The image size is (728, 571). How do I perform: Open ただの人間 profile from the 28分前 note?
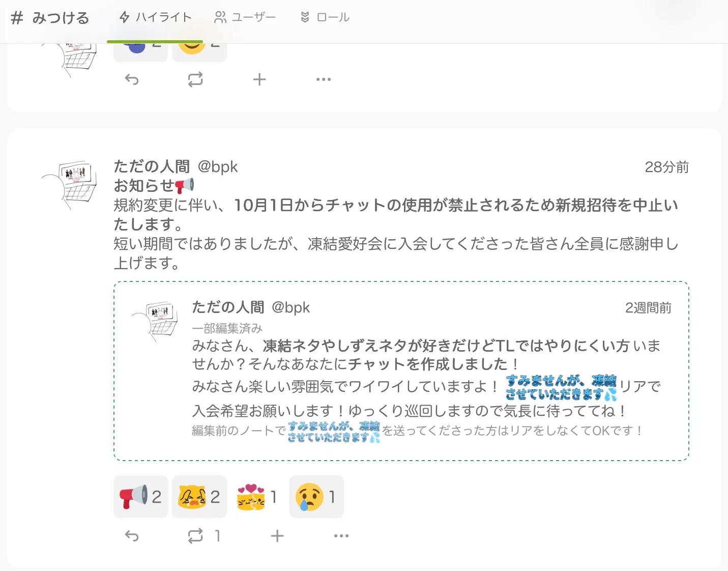coord(152,166)
